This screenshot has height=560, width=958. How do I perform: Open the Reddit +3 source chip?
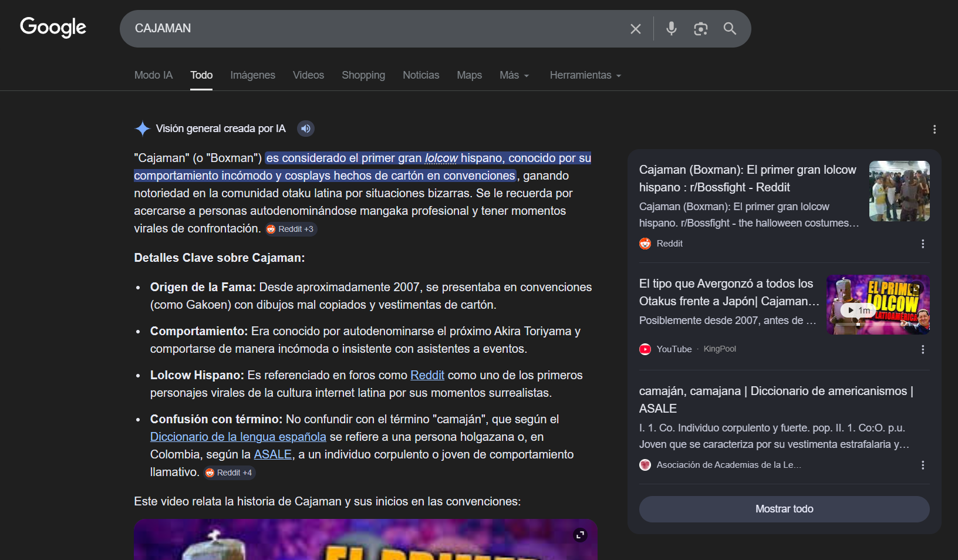point(290,229)
